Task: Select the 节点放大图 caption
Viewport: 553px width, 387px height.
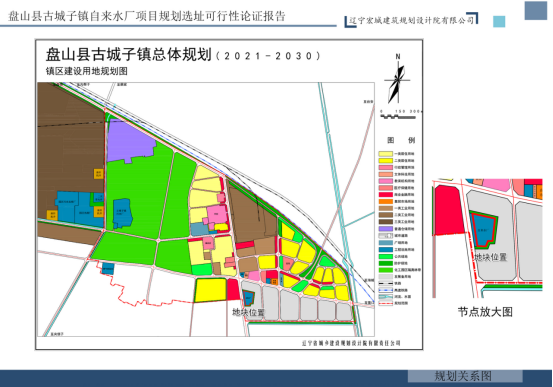Action: pyautogui.click(x=485, y=312)
